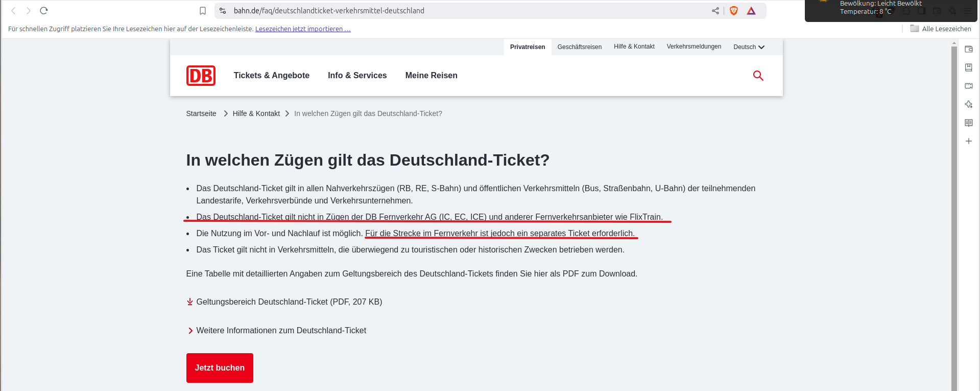Download Geltungsbereich Deutschland-Ticket PDF
The image size is (980, 391).
289,302
